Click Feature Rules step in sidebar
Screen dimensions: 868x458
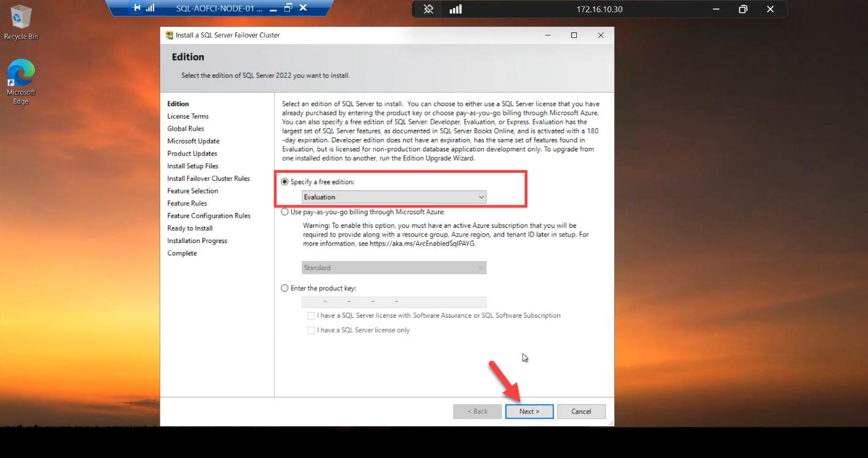coord(187,203)
